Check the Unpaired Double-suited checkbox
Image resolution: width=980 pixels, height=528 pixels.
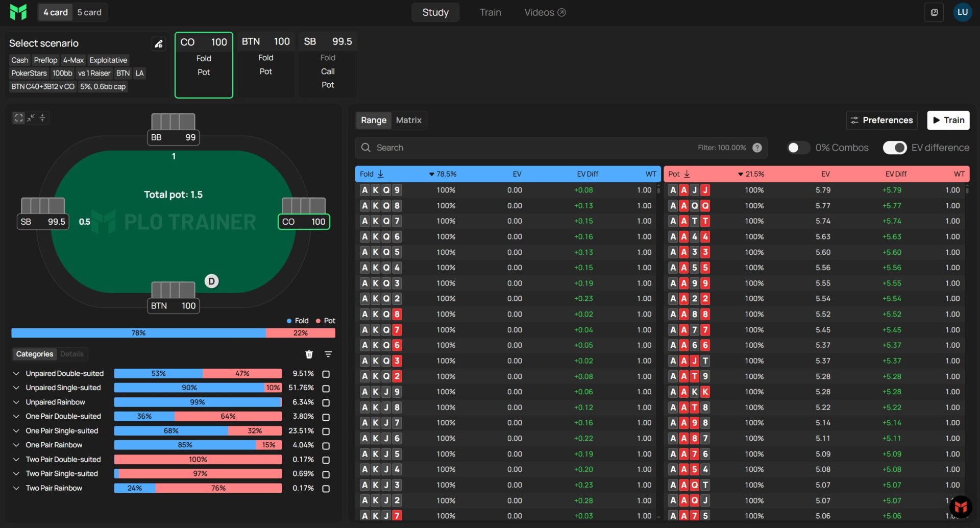pos(326,374)
